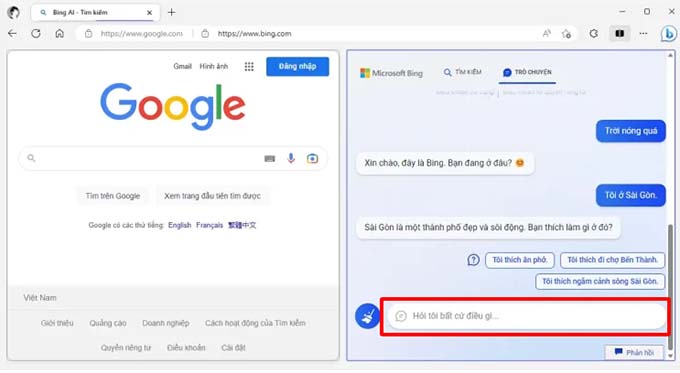Viewport: 680px width, 373px height.
Task: Start voice search with the microphone icon
Action: pyautogui.click(x=291, y=158)
